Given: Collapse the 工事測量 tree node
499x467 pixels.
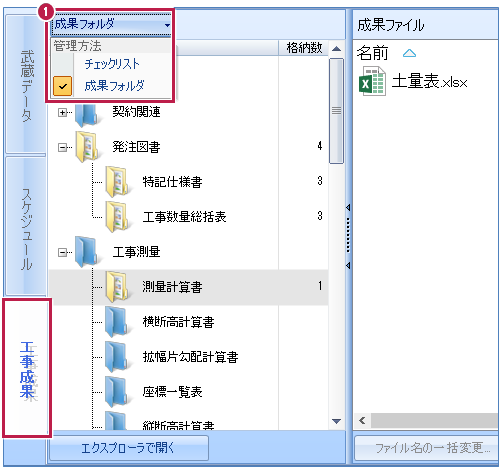Looking at the screenshot, I should coord(62,252).
